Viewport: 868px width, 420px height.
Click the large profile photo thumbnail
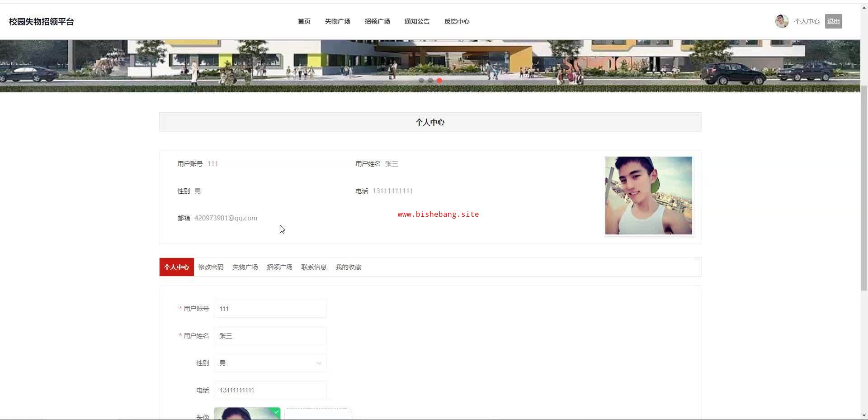(648, 196)
